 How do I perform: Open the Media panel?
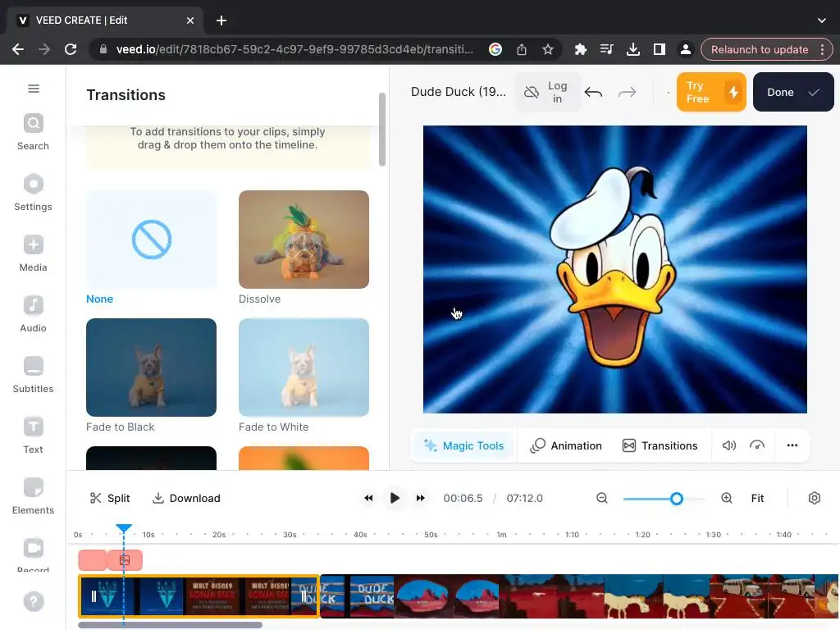[33, 253]
